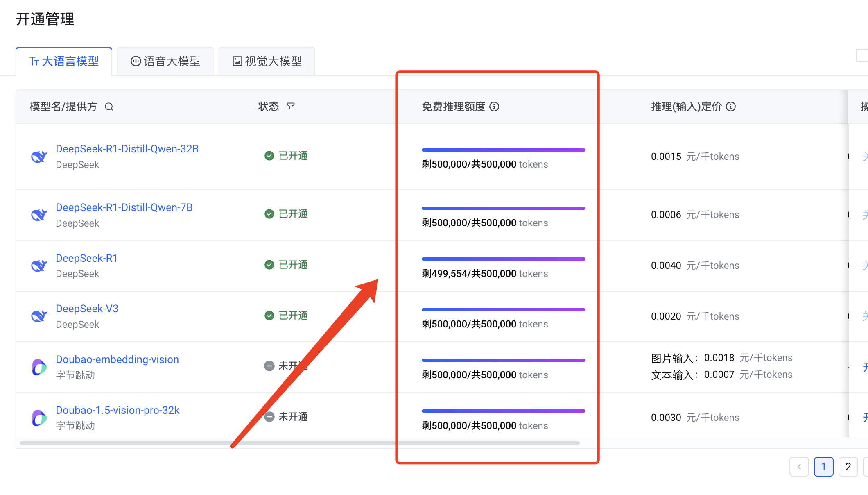Click the price 0.0020 元/千tokens
This screenshot has width=868, height=495.
point(695,316)
